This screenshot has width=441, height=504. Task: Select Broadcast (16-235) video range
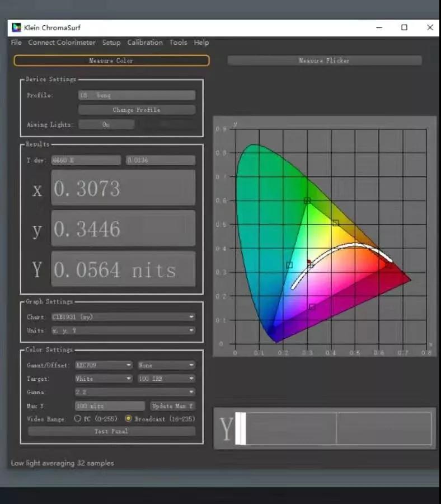[128, 419]
